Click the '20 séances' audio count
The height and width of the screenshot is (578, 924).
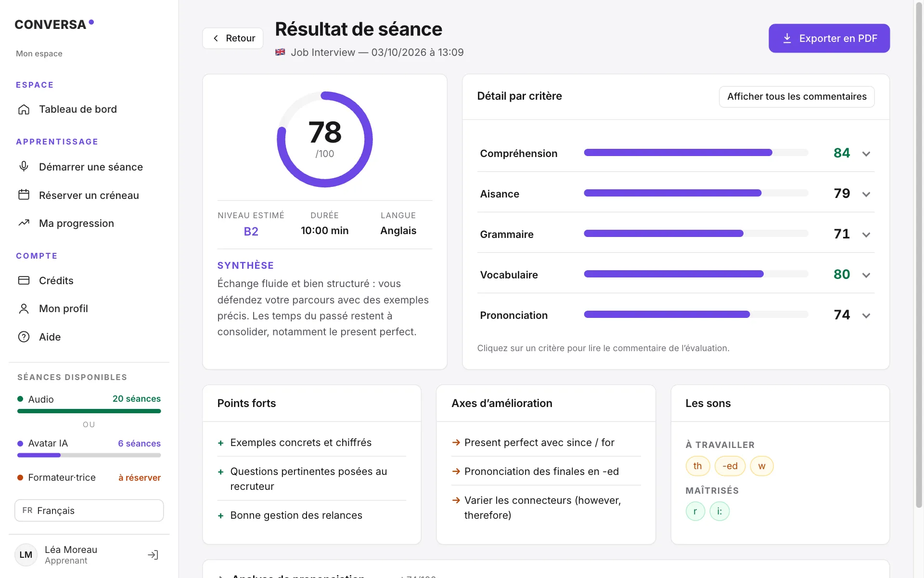pyautogui.click(x=137, y=399)
